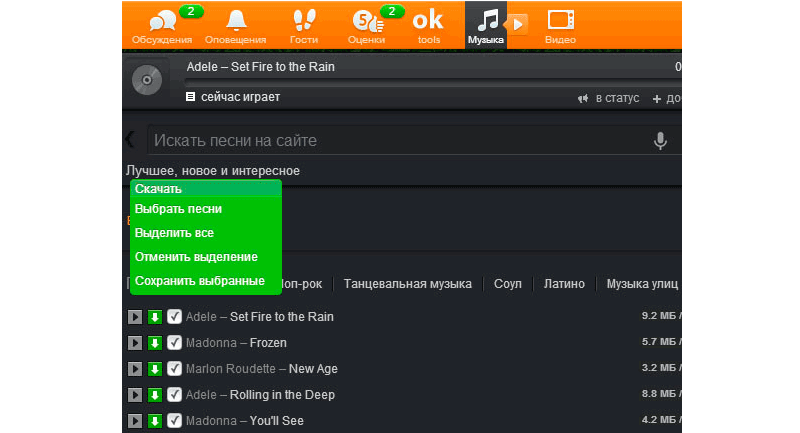This screenshot has height=433, width=800.
Task: Click the 9.2 МБ file size
Action: 659,316
